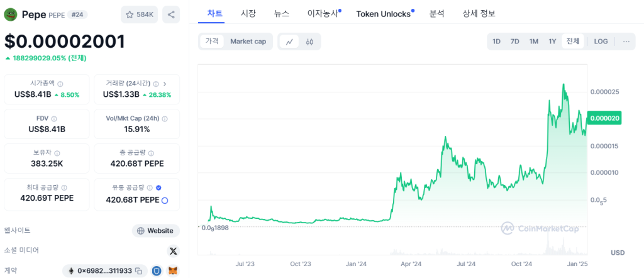Open the Token Unlocks tab
Image resolution: width=644 pixels, height=278 pixels.
[383, 13]
